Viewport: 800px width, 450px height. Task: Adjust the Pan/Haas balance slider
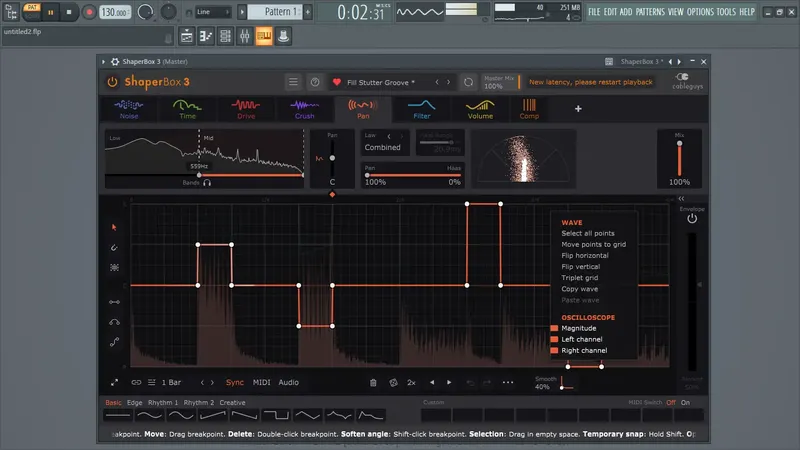(x=413, y=175)
